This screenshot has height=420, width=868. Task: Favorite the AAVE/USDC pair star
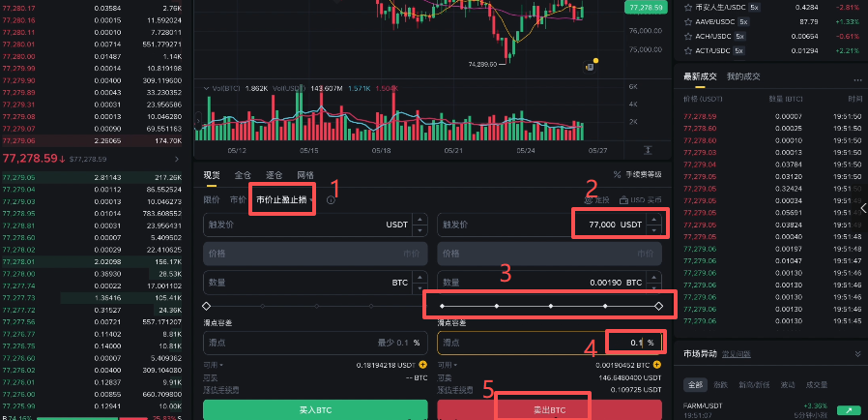(x=688, y=22)
